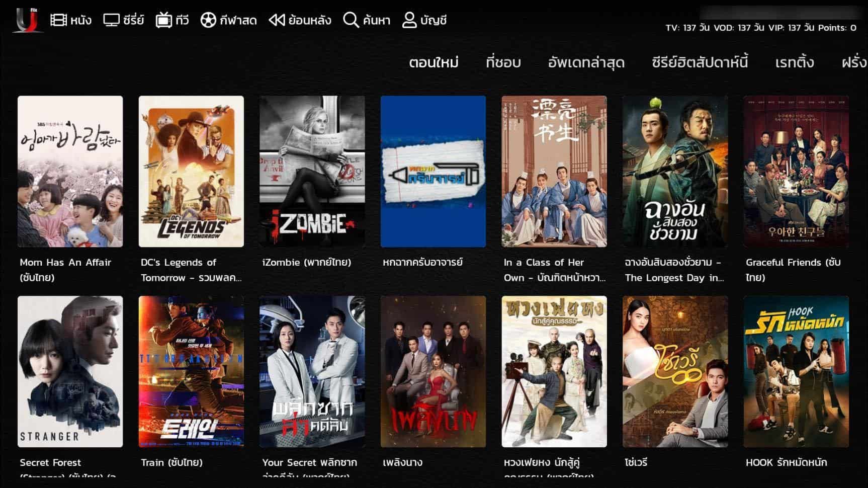
Task: Open the movies film-strip icon
Action: tap(58, 20)
